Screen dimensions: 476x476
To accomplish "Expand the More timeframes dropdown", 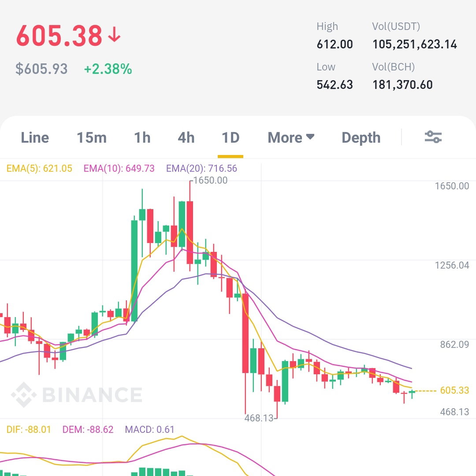I will [291, 137].
